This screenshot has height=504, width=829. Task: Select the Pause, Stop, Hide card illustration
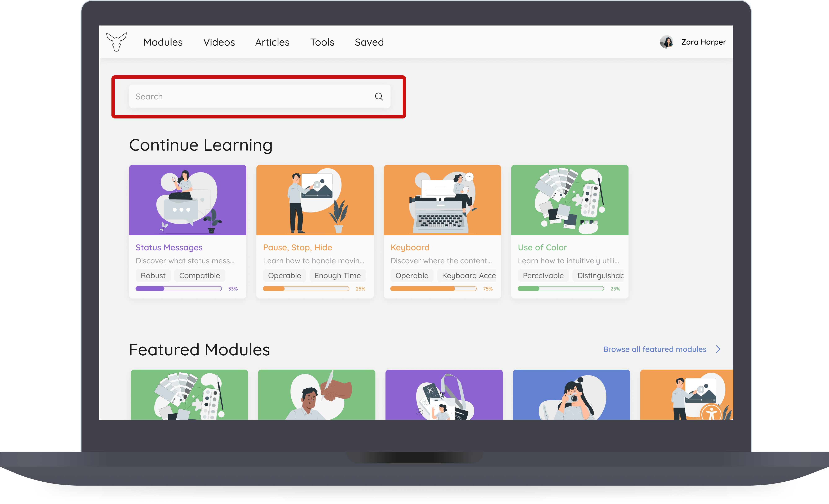point(315,200)
